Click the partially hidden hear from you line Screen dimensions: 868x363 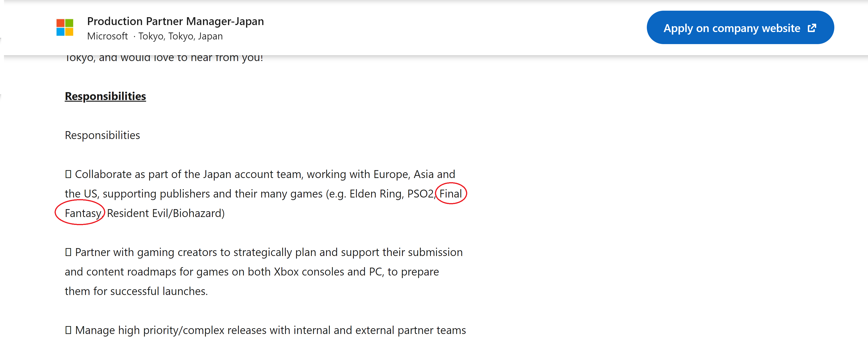(x=164, y=58)
